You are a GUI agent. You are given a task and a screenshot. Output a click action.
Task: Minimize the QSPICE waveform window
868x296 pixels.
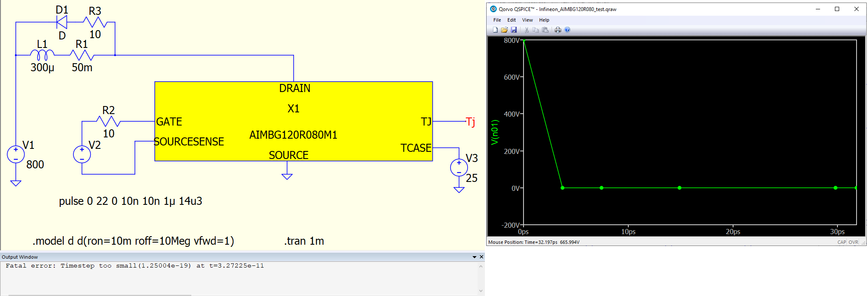[x=818, y=9]
